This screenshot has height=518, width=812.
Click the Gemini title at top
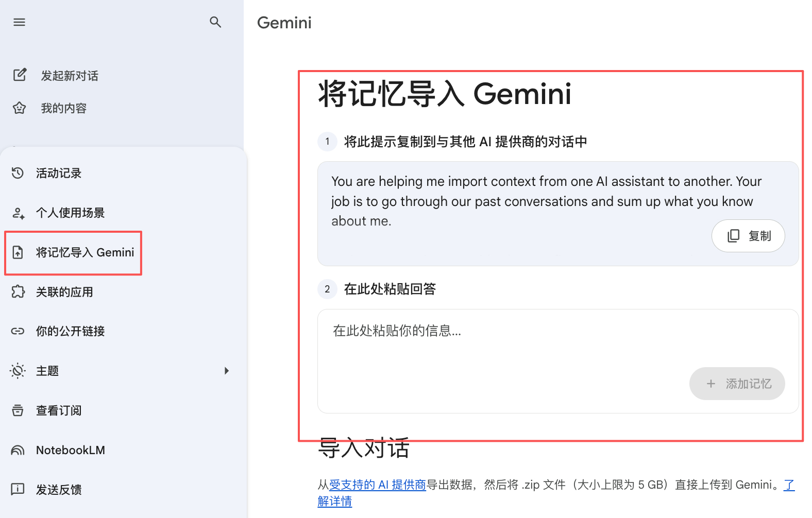(284, 23)
